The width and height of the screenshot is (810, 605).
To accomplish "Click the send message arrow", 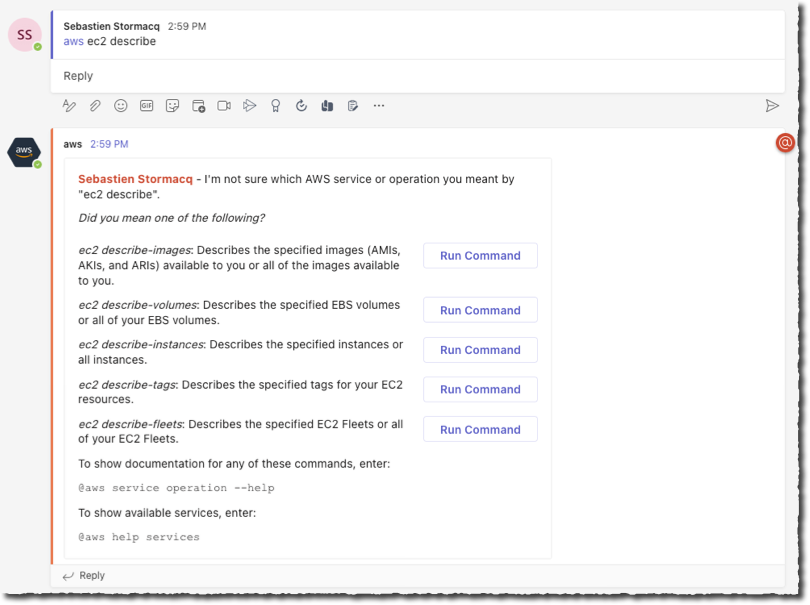I will 773,105.
